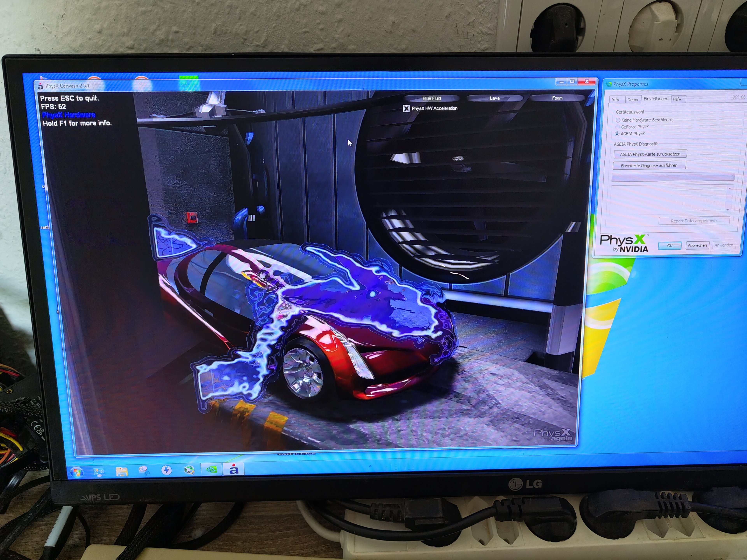Open Windows Explorer folder in taskbar
This screenshot has height=560, width=747.
[122, 471]
